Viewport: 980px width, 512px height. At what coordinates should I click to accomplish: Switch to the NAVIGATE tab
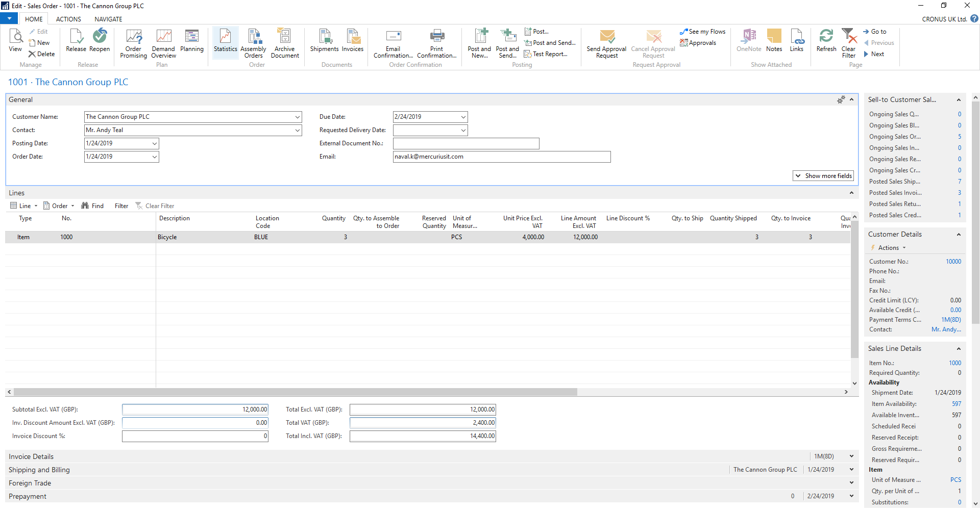coord(108,19)
